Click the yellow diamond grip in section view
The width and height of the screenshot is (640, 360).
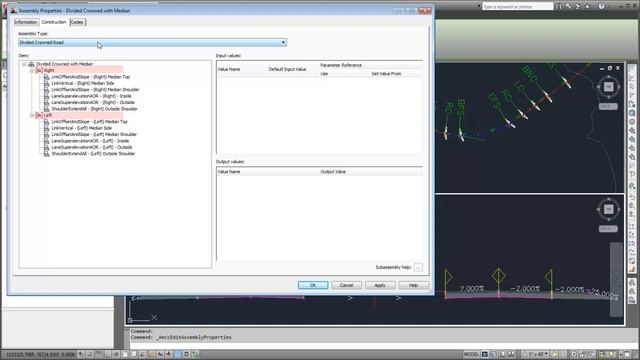(498, 276)
